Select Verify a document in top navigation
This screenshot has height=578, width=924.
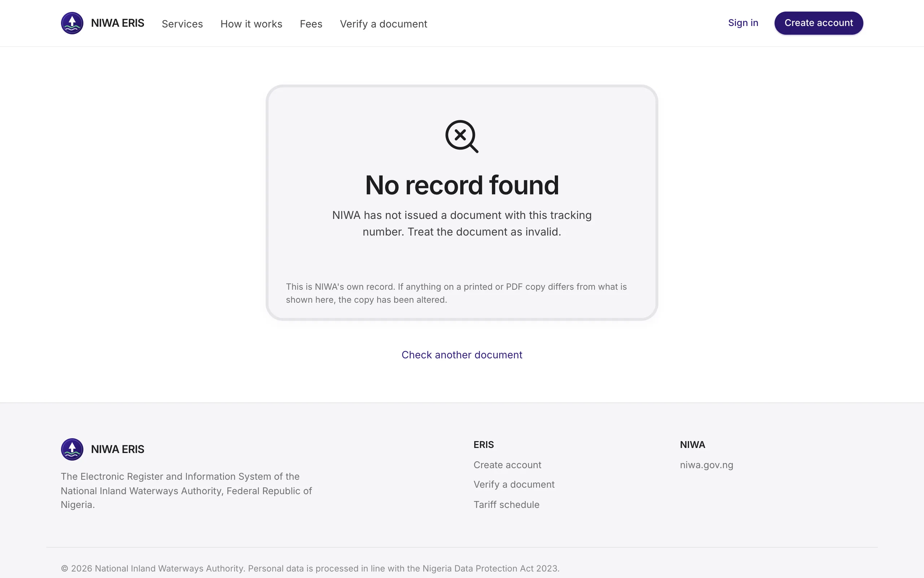click(x=383, y=24)
